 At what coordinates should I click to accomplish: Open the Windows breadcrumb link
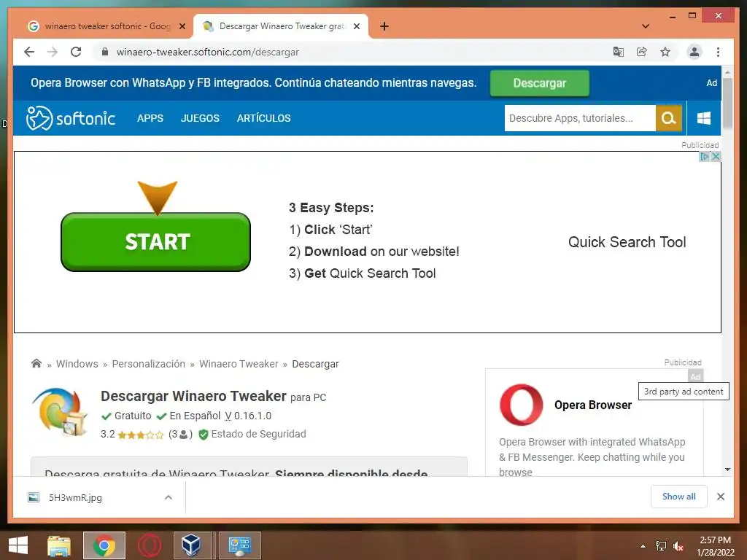tap(77, 364)
